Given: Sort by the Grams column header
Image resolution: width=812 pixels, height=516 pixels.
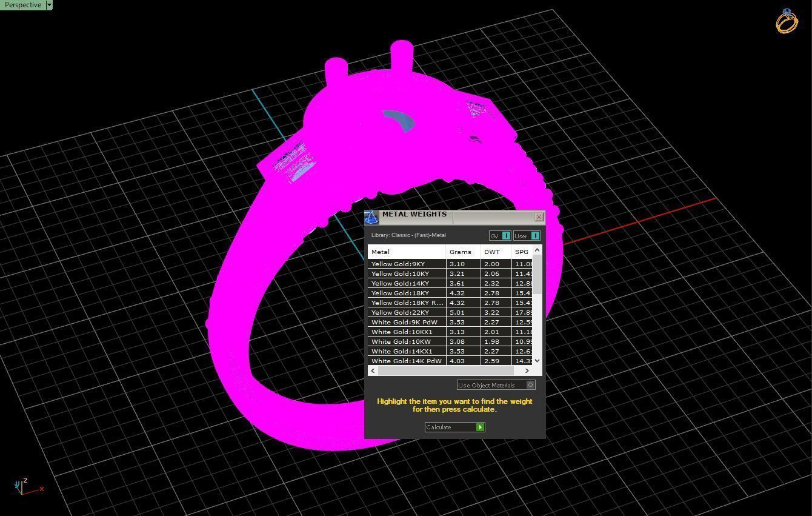Looking at the screenshot, I should coord(463,252).
